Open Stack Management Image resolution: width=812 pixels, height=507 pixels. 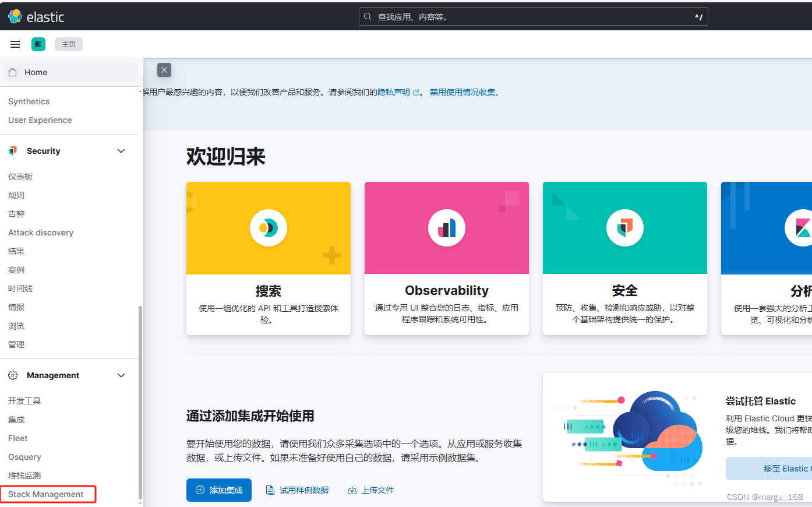tap(46, 494)
